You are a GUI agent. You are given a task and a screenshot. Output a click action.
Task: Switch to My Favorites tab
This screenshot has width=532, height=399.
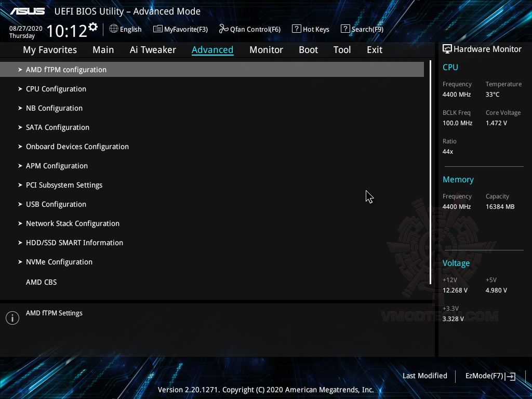point(50,50)
